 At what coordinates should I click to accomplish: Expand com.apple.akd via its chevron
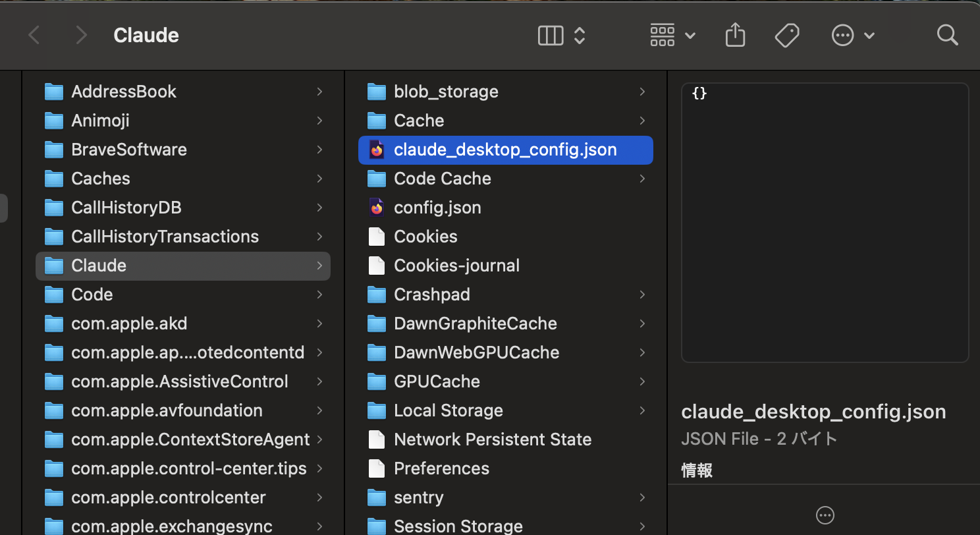tap(319, 324)
